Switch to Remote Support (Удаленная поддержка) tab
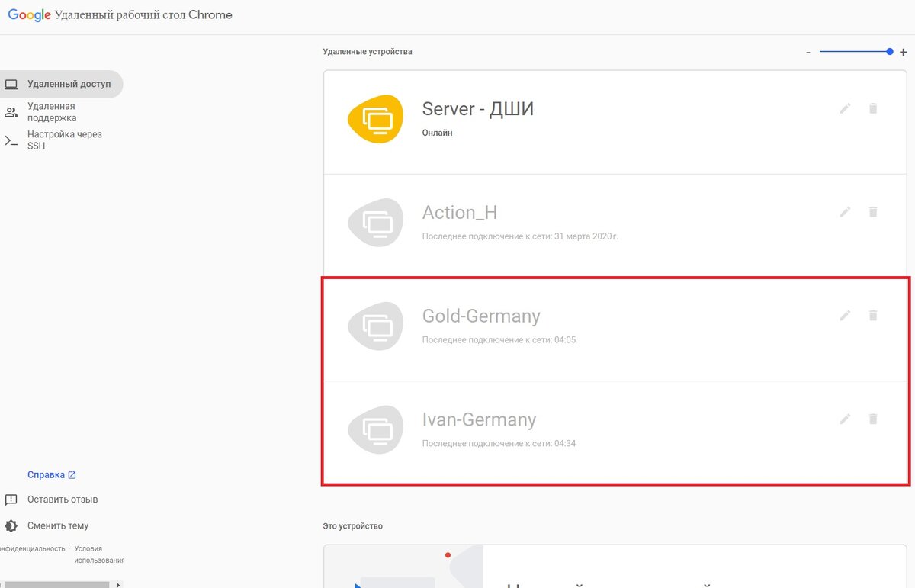915x588 pixels. (52, 112)
